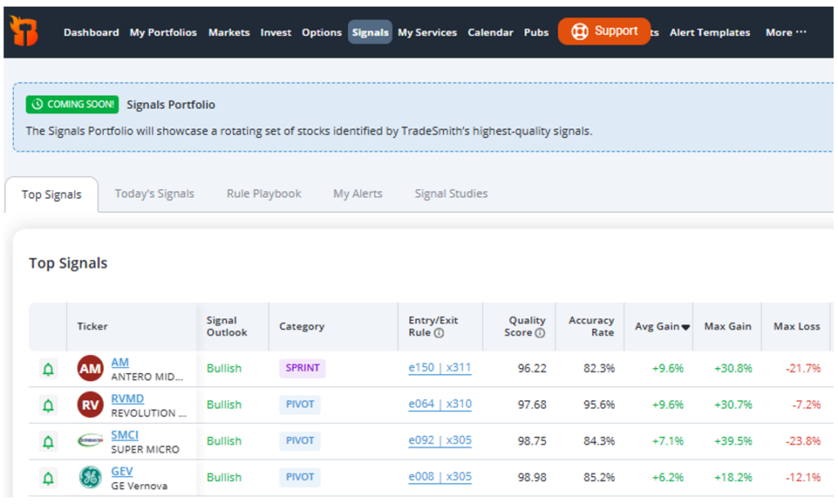
Task: Switch to Today's Signals tab
Action: (155, 194)
